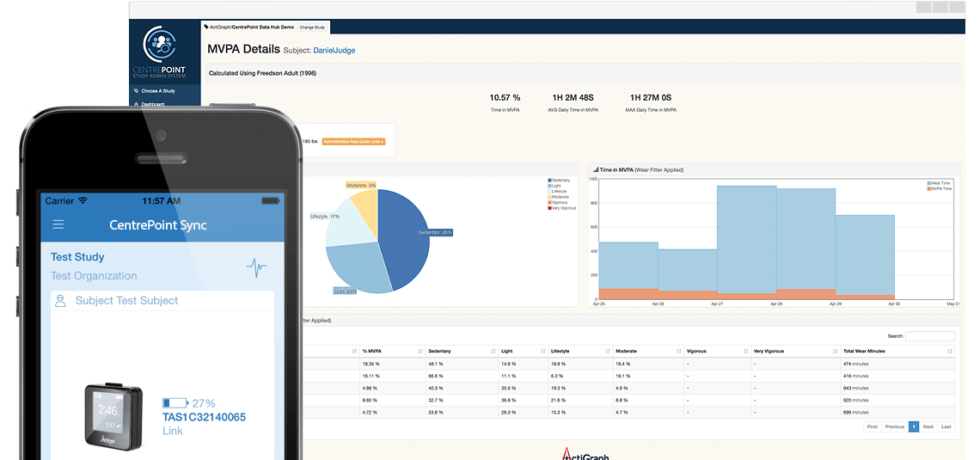Click the Dashboard home icon in sidebar

click(x=136, y=104)
